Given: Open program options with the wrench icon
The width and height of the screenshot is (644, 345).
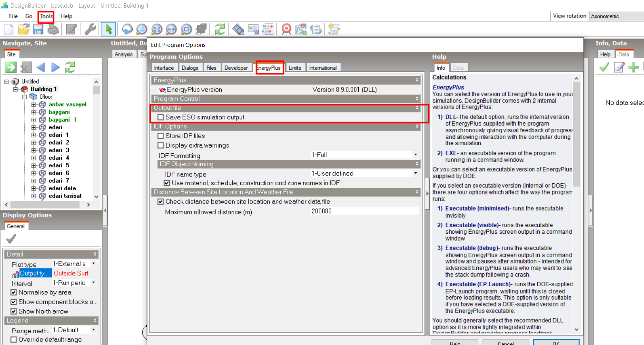Looking at the screenshot, I should click(90, 29).
